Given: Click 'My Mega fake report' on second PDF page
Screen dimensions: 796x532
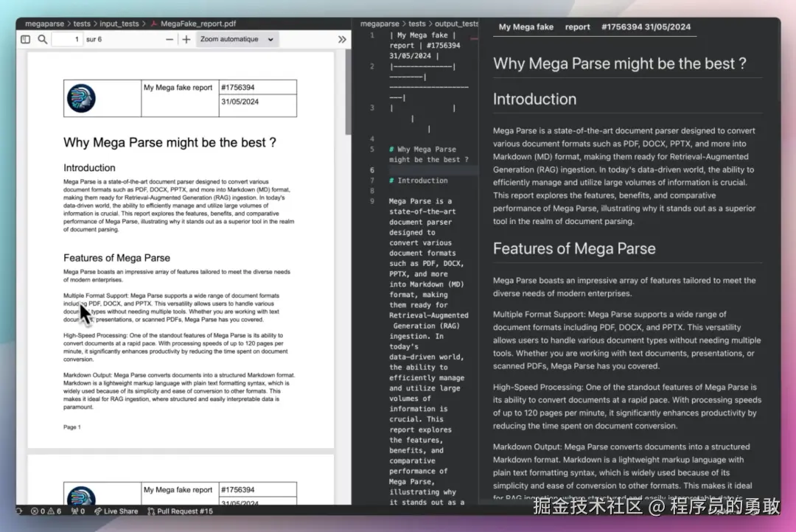Looking at the screenshot, I should [178, 490].
